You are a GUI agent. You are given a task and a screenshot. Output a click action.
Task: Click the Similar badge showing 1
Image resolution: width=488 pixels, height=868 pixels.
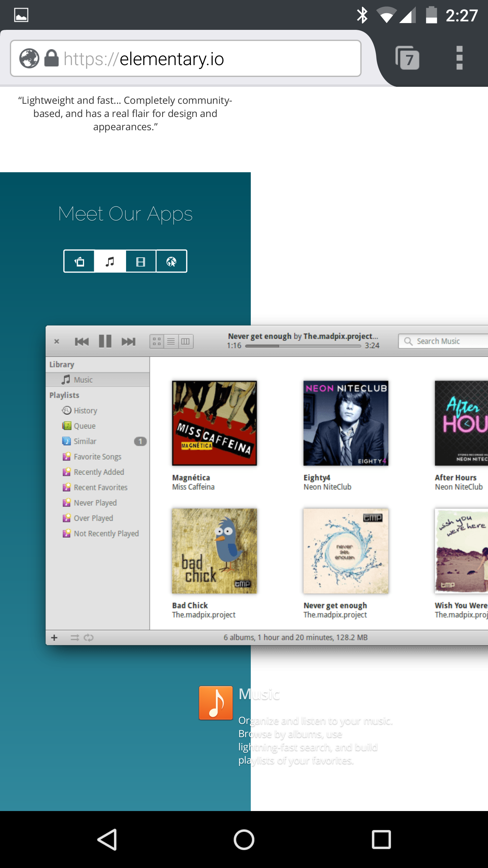click(140, 441)
